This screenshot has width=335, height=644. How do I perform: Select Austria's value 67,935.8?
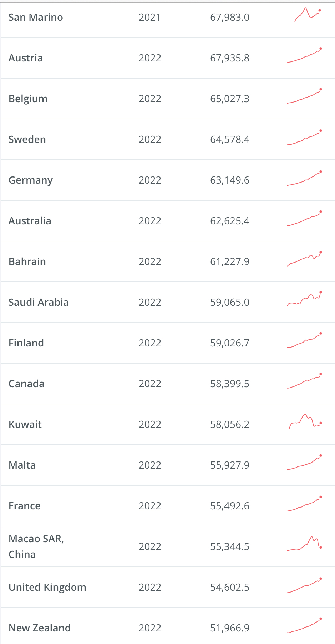coord(230,58)
